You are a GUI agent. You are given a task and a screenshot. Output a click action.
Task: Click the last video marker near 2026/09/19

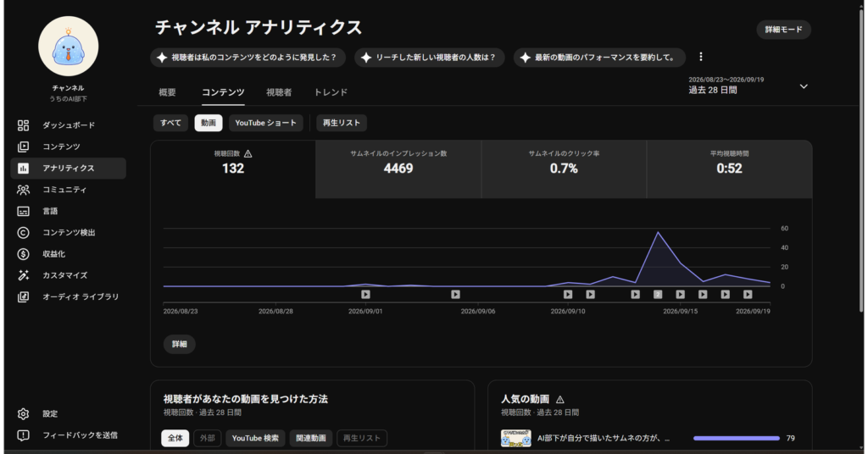(x=748, y=295)
